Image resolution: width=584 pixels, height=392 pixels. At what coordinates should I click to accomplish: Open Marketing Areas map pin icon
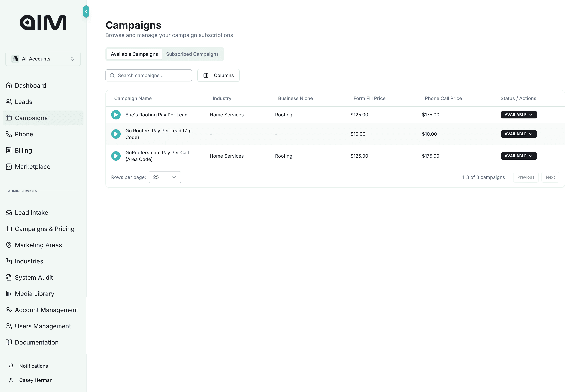click(x=9, y=245)
